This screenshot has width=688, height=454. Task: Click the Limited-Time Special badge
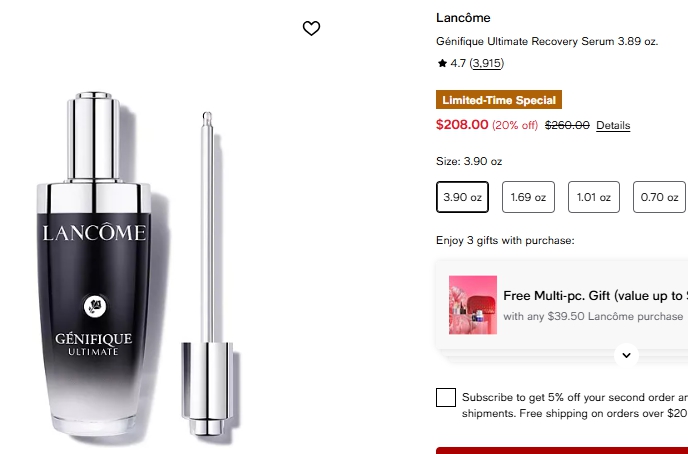click(499, 100)
